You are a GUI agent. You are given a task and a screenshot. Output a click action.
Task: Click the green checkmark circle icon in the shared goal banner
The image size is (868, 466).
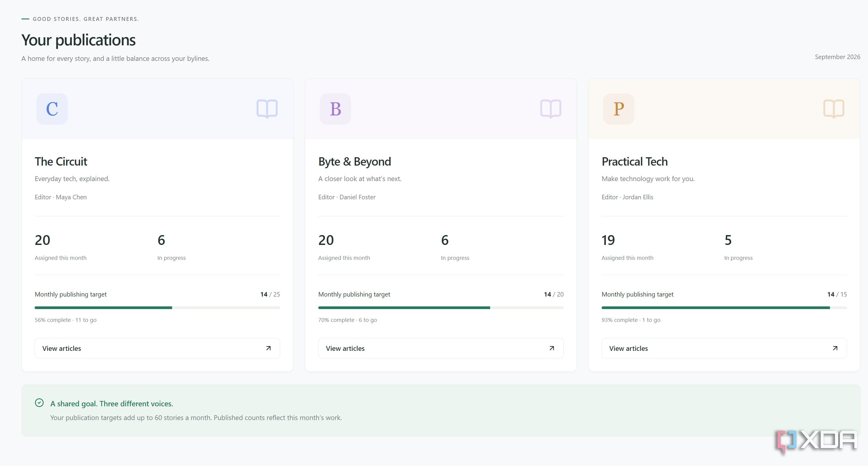click(x=39, y=403)
